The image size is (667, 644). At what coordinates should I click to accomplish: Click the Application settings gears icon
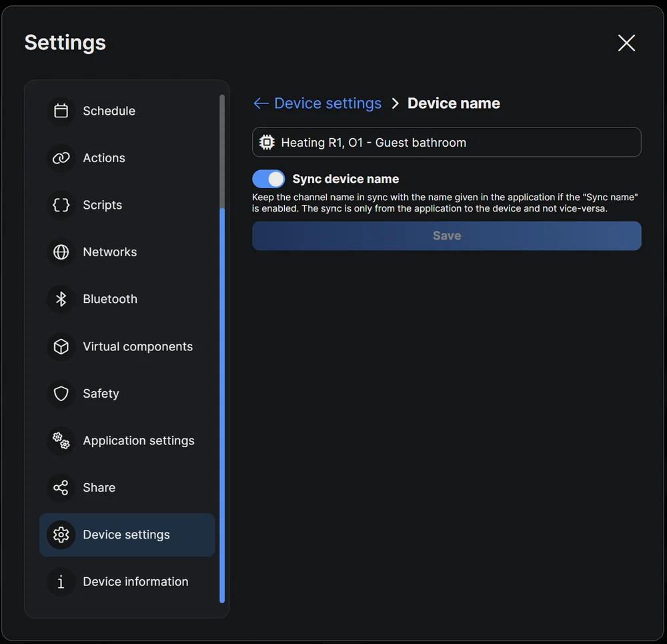61,440
